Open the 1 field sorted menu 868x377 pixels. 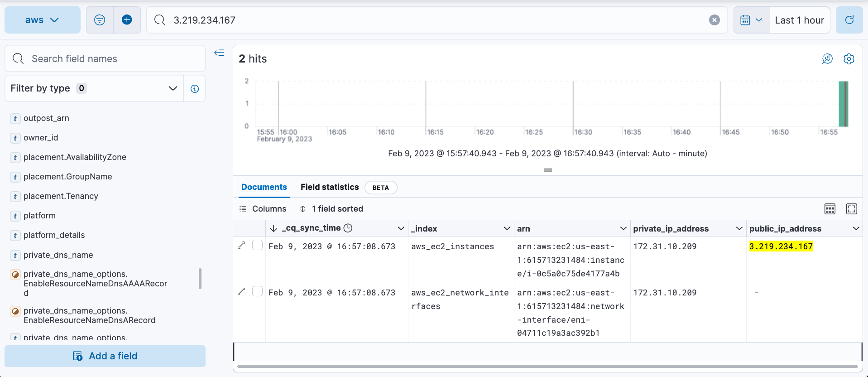(331, 209)
